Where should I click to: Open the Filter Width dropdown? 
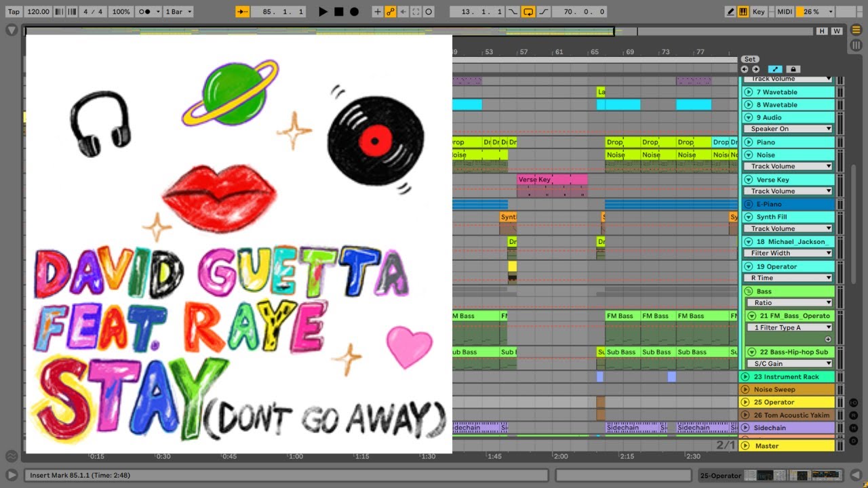coord(789,253)
